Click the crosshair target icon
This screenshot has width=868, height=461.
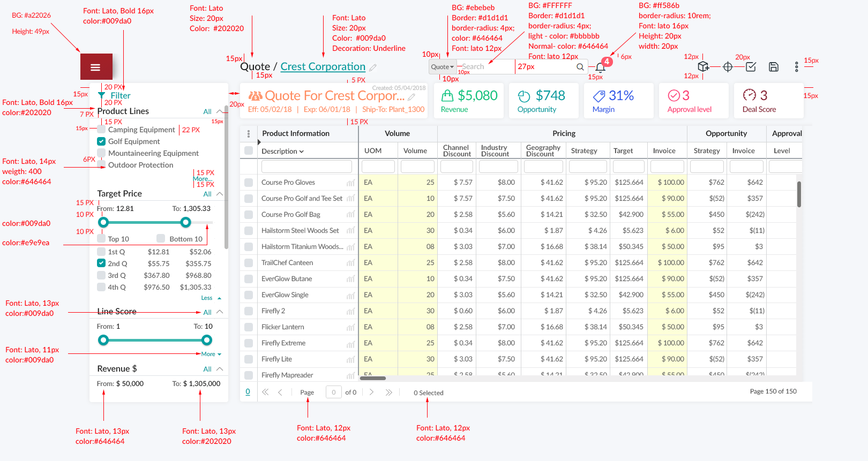(728, 67)
